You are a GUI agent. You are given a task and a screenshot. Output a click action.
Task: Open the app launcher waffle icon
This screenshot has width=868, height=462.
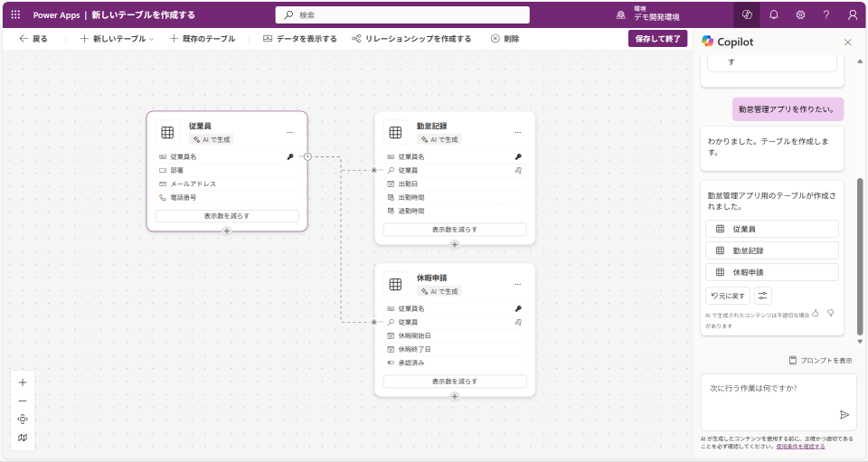15,15
